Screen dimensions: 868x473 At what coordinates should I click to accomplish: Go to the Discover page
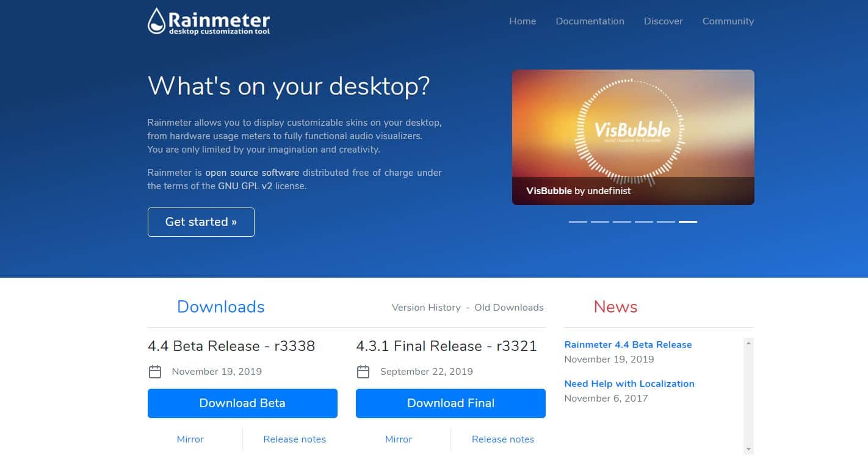click(664, 21)
